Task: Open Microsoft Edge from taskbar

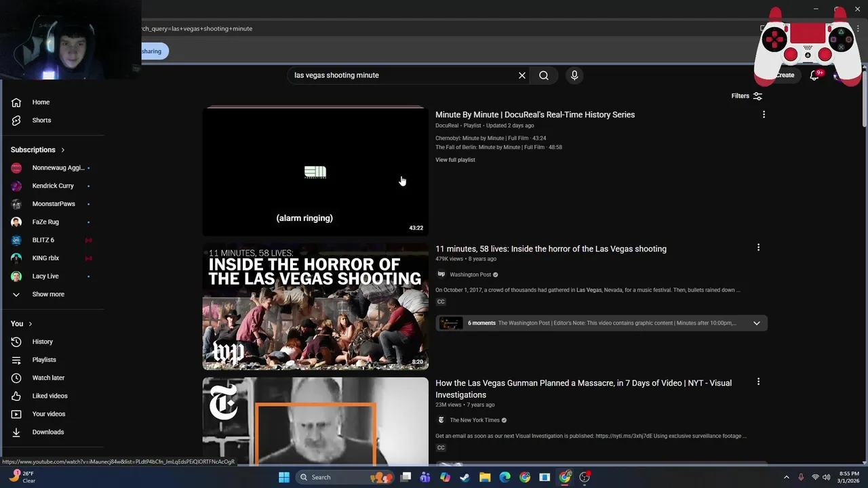Action: pos(505,477)
